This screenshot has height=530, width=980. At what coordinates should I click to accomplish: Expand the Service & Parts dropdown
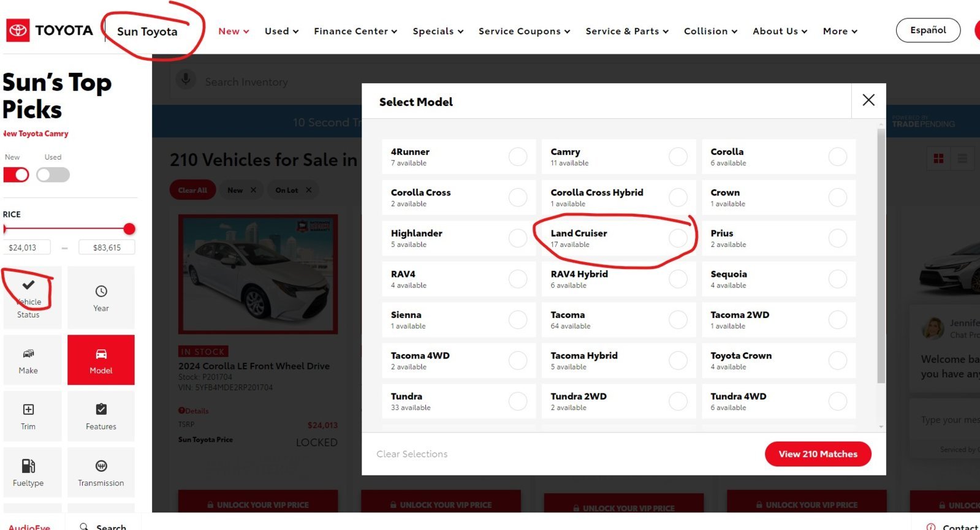(627, 31)
